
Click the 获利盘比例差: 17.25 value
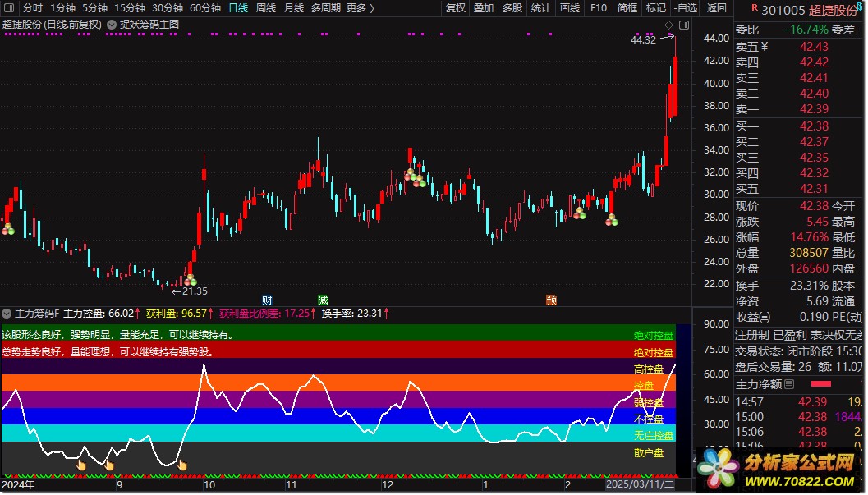268,314
